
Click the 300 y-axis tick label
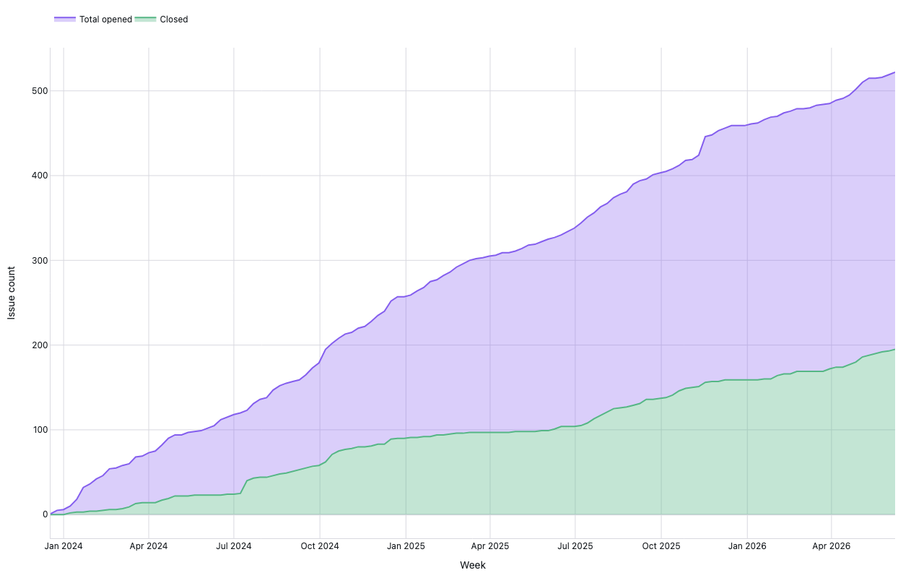coord(39,260)
